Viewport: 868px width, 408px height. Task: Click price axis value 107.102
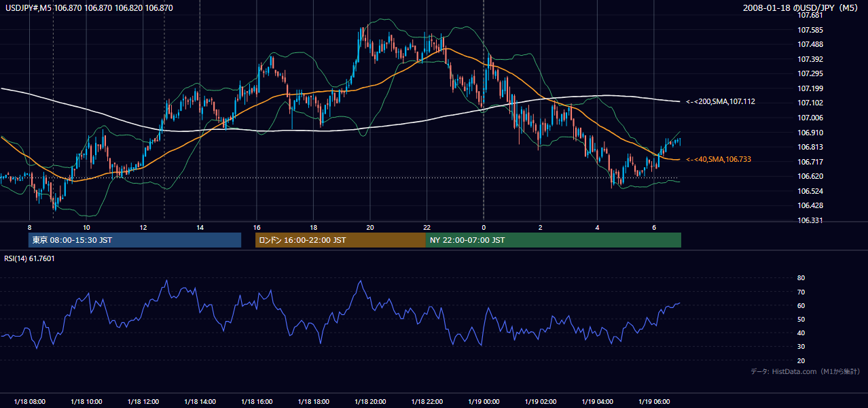811,103
